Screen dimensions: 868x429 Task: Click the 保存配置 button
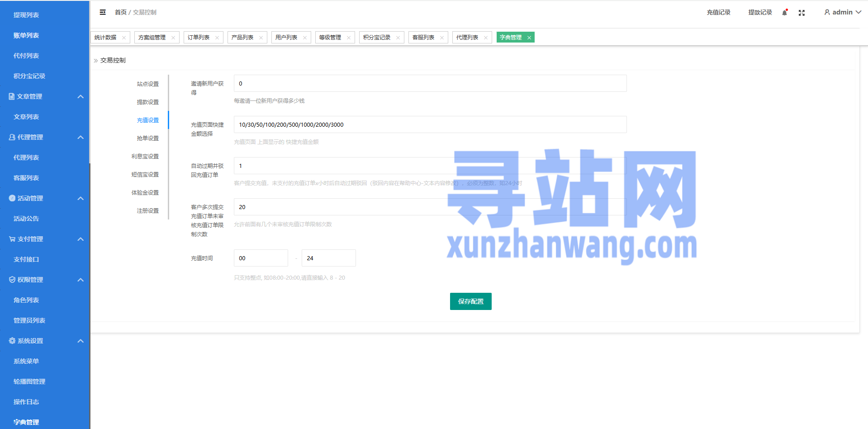[x=470, y=301]
